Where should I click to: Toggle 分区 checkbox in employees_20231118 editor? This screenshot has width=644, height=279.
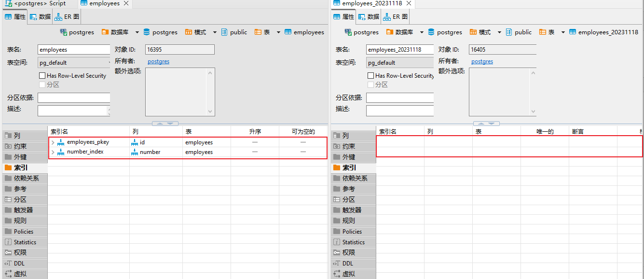371,84
